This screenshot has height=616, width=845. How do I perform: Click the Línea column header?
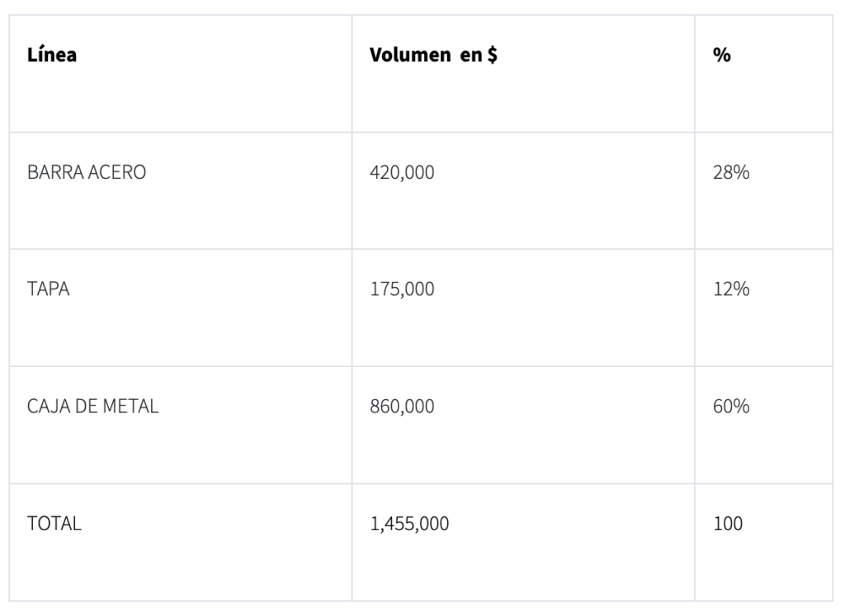(52, 56)
